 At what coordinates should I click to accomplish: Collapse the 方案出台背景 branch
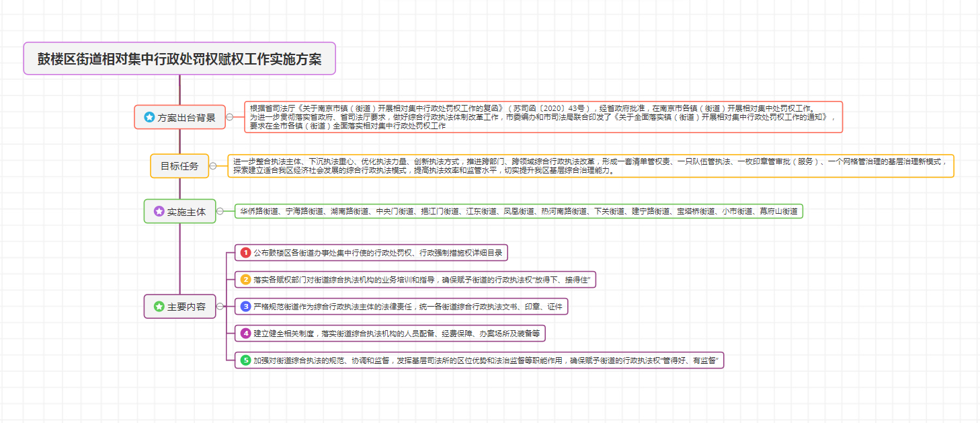pos(230,117)
